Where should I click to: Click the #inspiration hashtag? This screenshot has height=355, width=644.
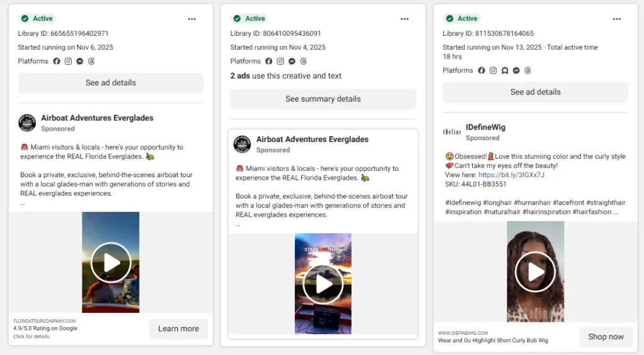point(464,212)
